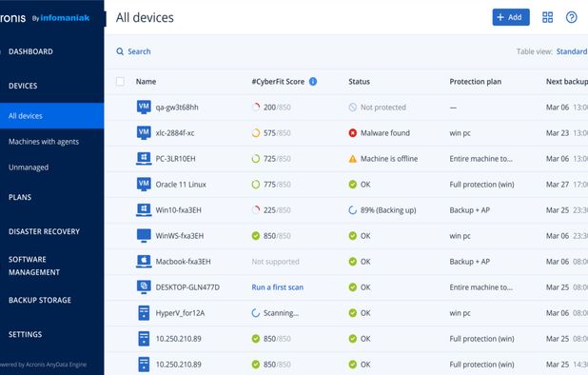
Task: Click Apple laptop icon for Macbook-fxa3EH
Action: click(144, 262)
